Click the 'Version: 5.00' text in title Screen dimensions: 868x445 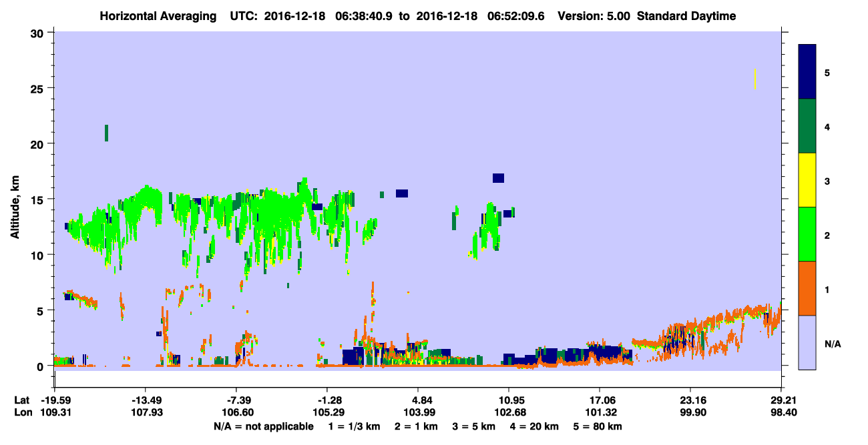(593, 16)
